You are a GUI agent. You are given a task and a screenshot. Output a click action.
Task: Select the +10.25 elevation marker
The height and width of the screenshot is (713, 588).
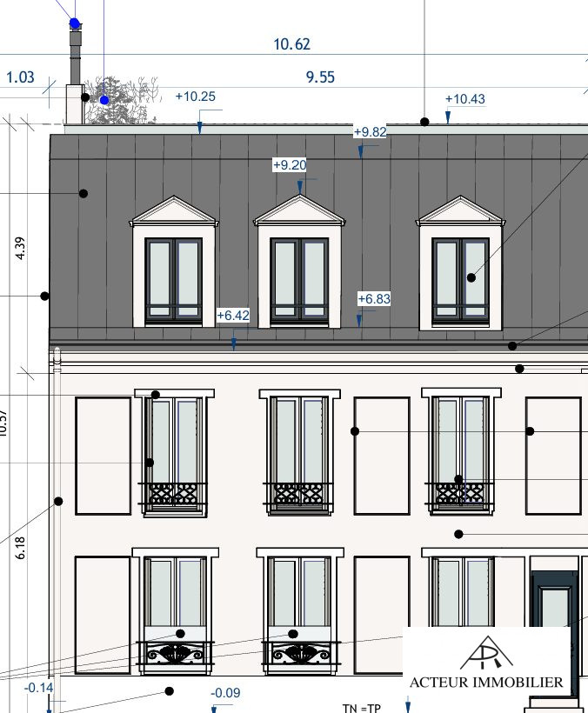(x=195, y=97)
